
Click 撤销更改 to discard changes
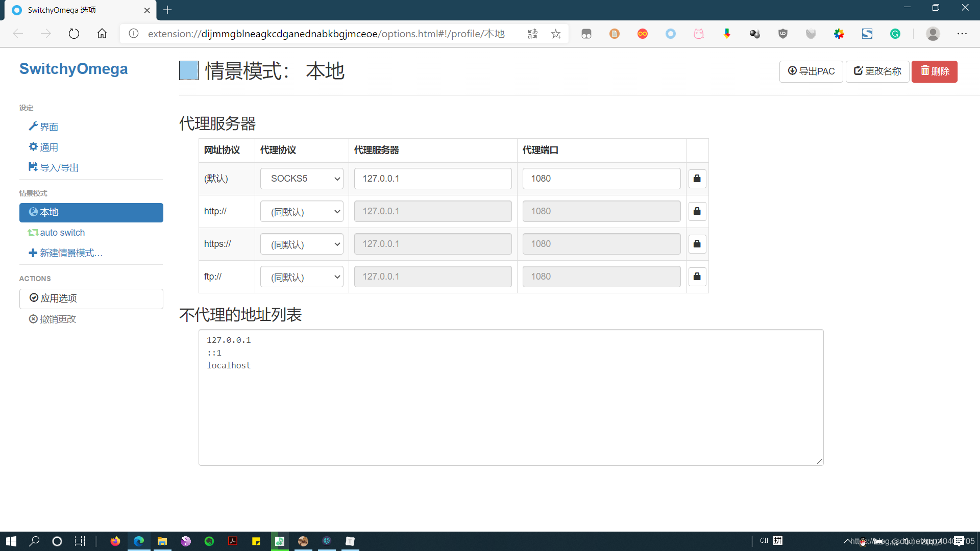53,319
